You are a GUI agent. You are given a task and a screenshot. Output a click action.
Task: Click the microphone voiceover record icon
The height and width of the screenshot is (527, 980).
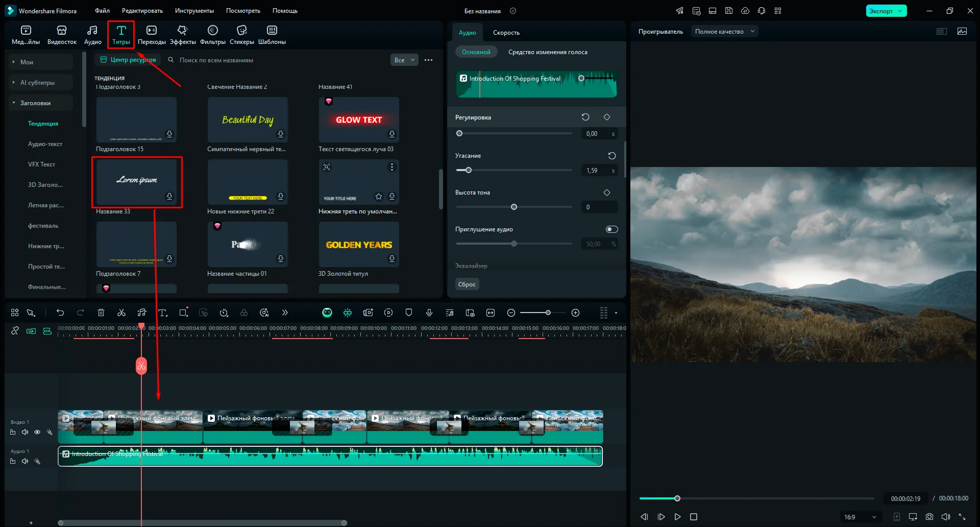click(429, 313)
